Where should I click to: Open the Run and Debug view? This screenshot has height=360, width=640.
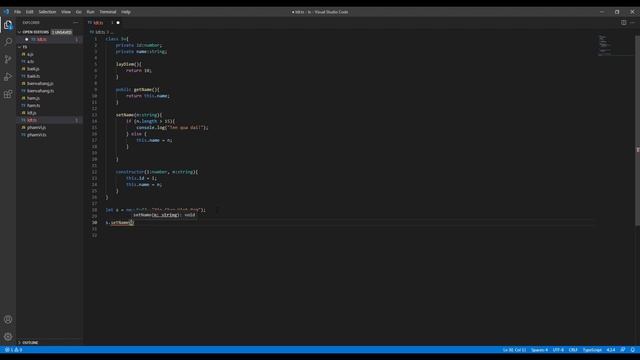(8, 77)
